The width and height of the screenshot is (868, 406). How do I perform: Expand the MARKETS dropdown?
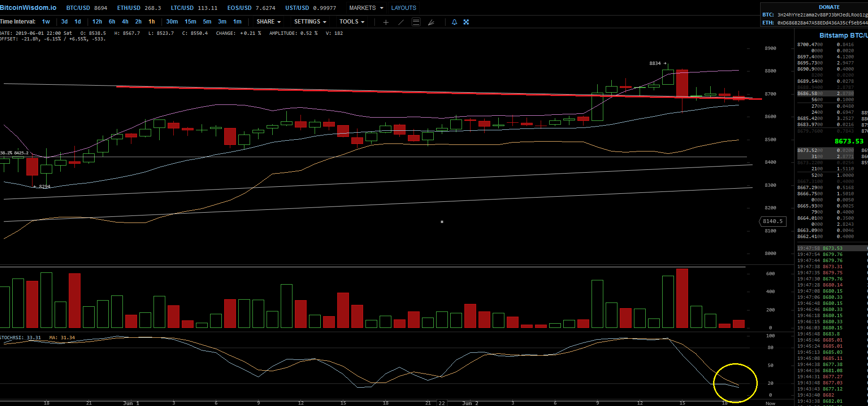click(x=366, y=8)
